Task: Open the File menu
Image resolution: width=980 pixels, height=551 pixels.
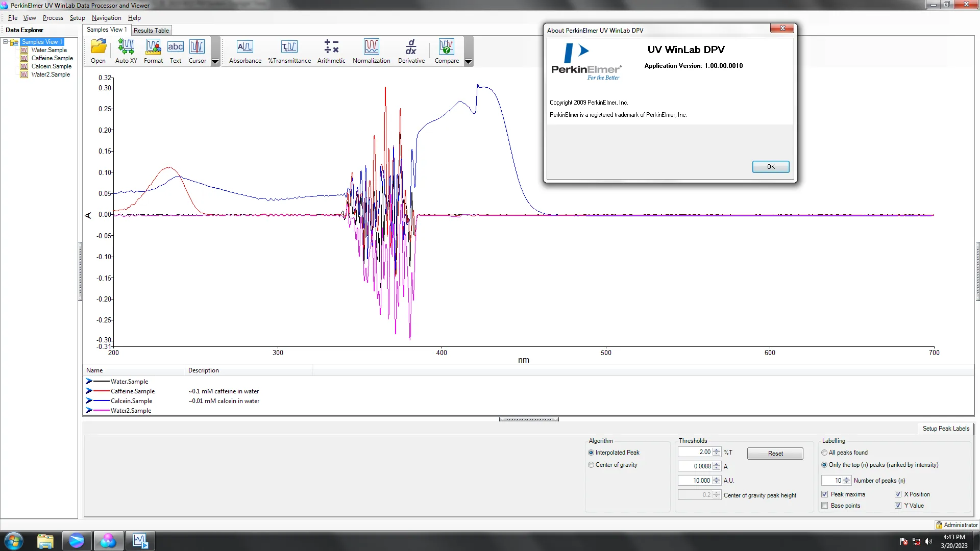Action: (x=13, y=18)
